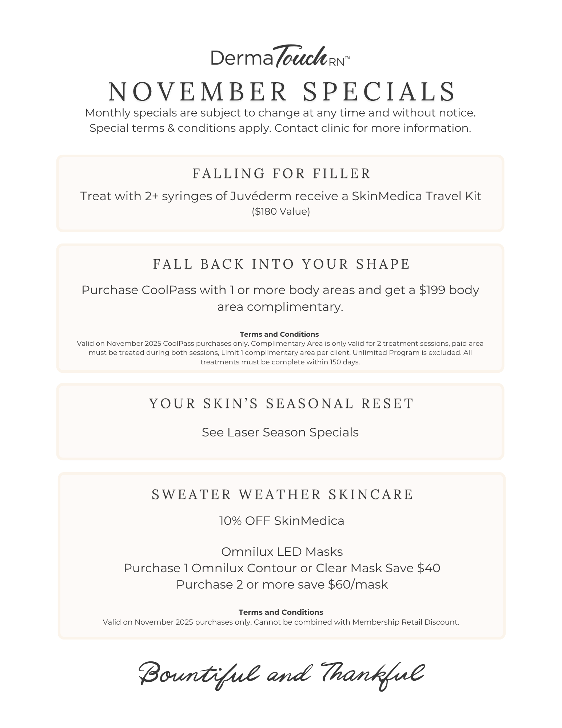Click the DermaTouch RN logo

coord(280,57)
